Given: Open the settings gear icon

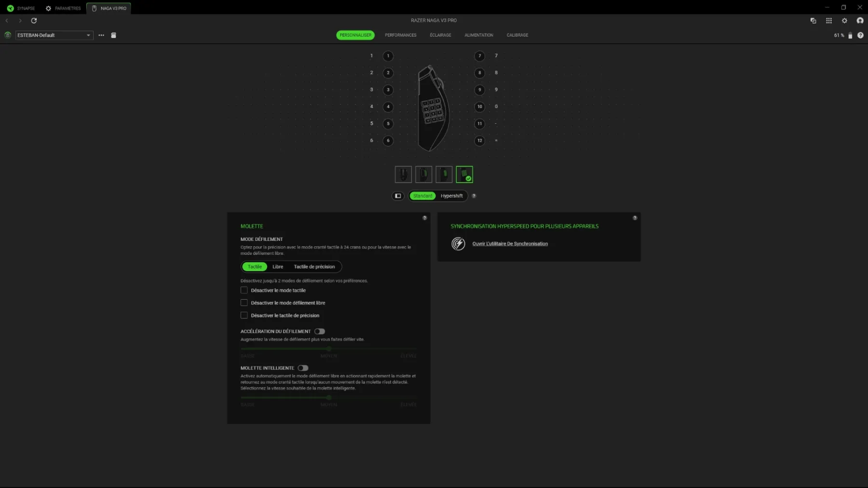Looking at the screenshot, I should point(844,21).
